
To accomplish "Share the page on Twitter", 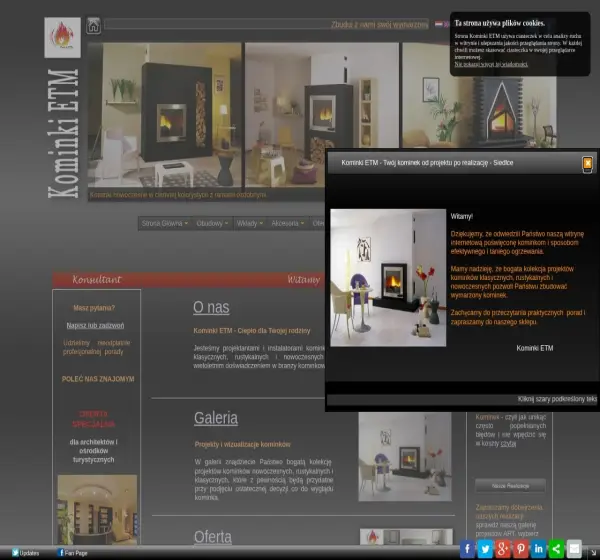I will 485,549.
